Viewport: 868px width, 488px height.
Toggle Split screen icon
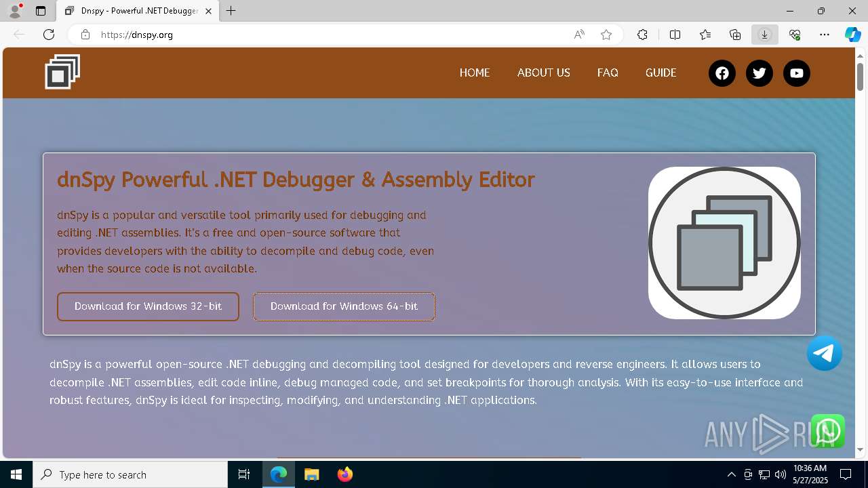675,35
